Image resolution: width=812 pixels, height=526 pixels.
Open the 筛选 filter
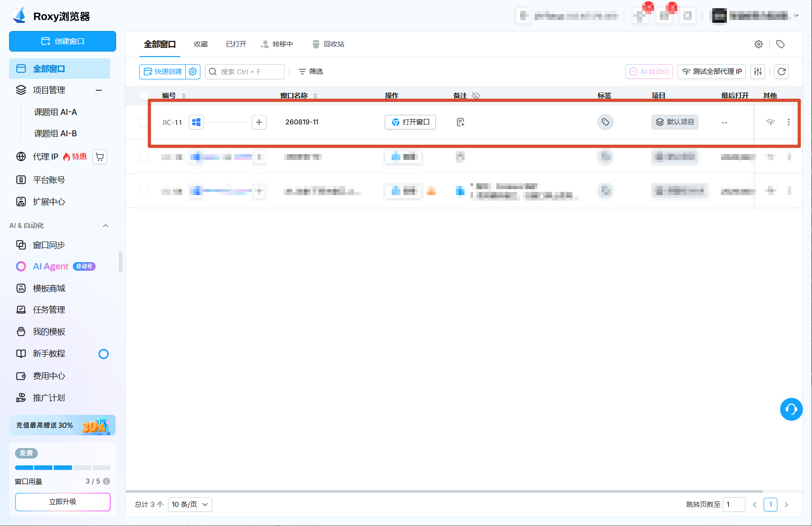point(311,72)
